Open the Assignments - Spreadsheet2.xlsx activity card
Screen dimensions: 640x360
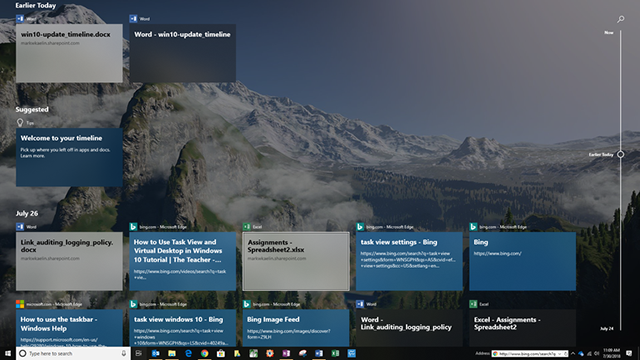tap(296, 261)
